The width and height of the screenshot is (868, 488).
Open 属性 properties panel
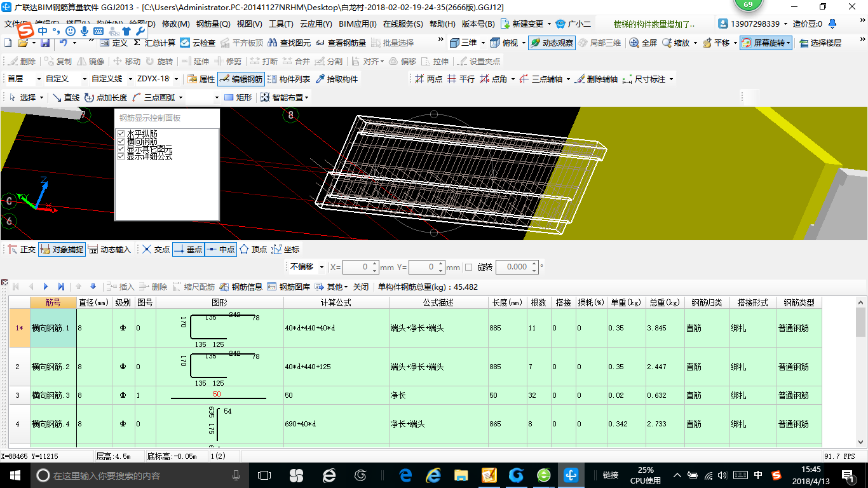click(201, 79)
